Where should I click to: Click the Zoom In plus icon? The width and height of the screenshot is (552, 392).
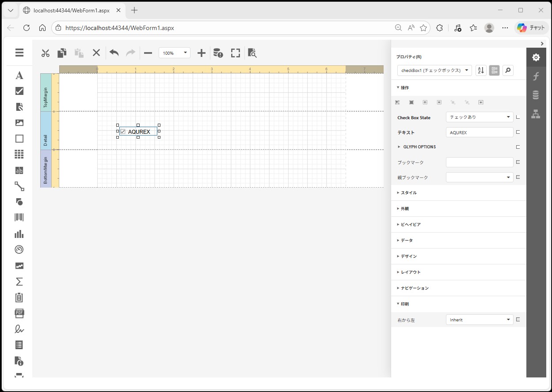click(202, 53)
